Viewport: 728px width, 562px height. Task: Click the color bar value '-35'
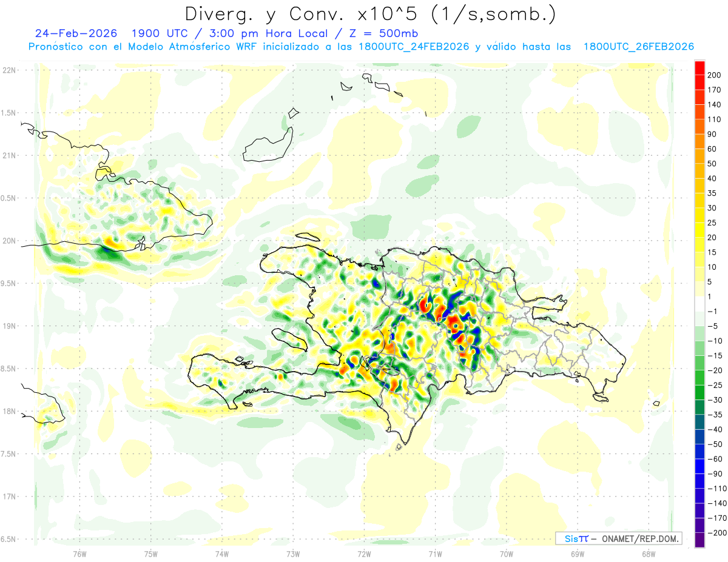pyautogui.click(x=715, y=415)
